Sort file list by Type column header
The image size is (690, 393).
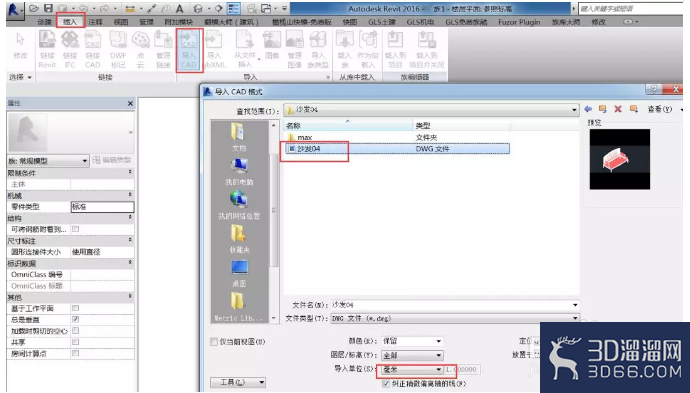coord(461,125)
